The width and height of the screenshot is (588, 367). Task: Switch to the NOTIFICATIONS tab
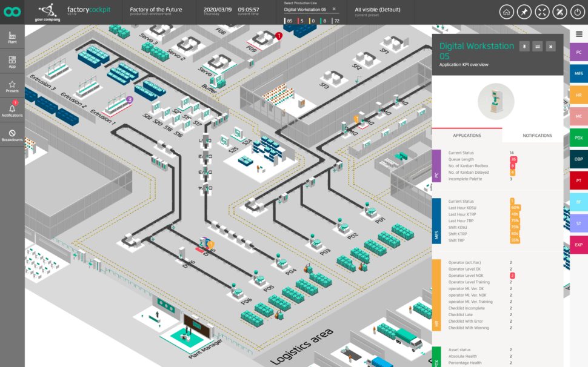[537, 135]
